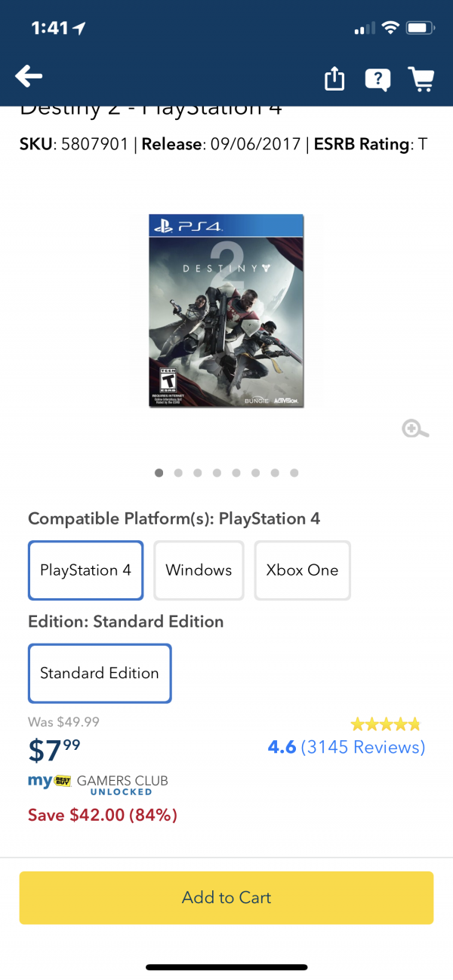This screenshot has width=453, height=980.
Task: Select the Windows platform option
Action: [199, 570]
